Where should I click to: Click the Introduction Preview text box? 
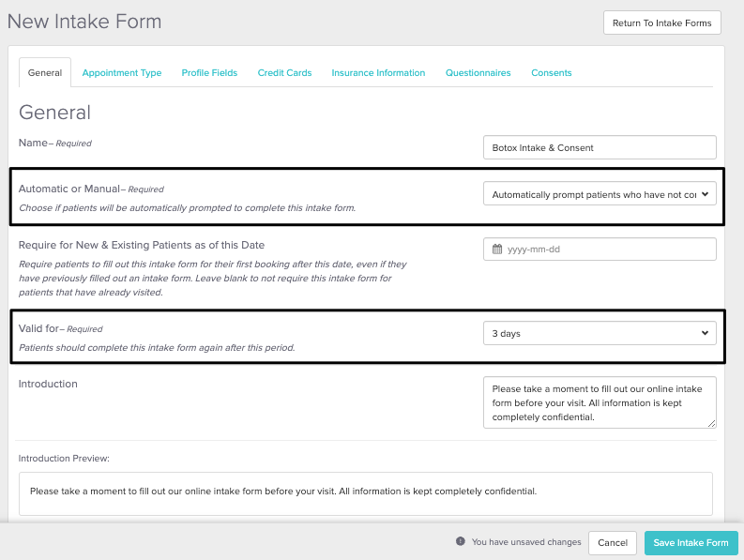(x=366, y=492)
